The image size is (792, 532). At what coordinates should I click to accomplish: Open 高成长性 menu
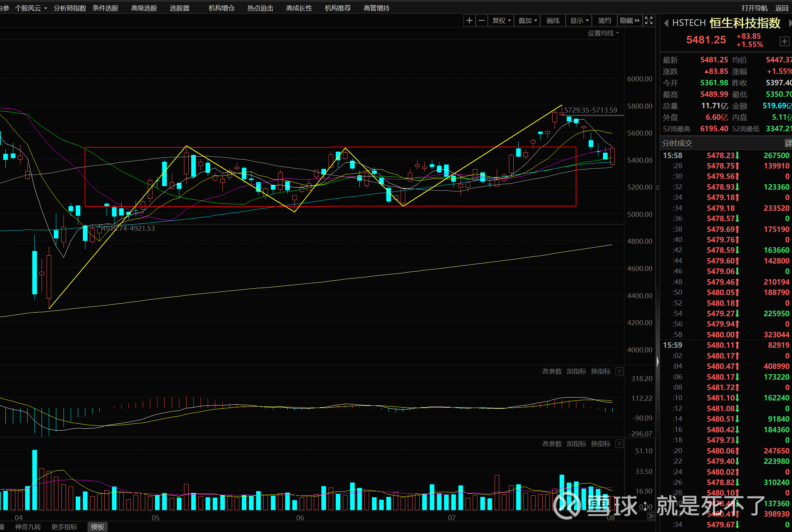[299, 8]
